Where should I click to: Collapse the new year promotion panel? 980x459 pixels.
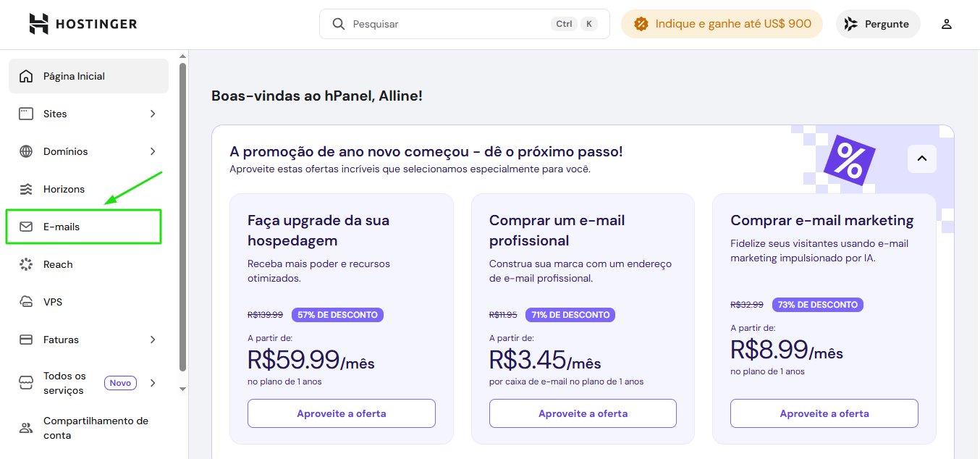(x=921, y=159)
